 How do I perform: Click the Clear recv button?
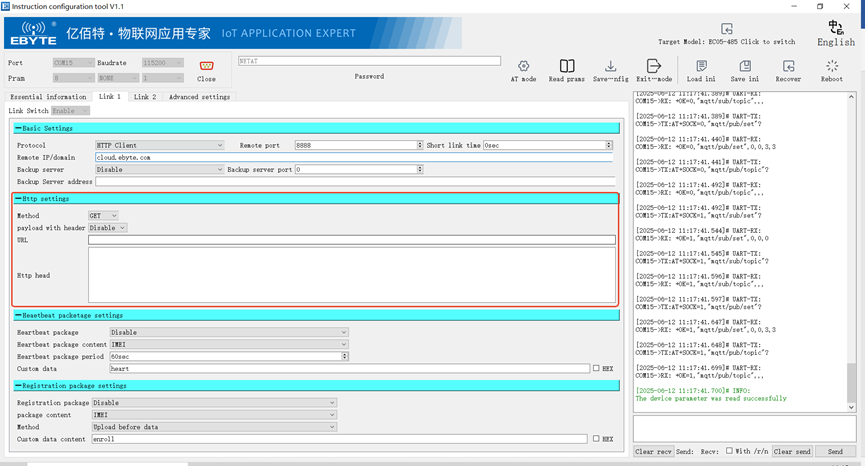[x=653, y=452]
